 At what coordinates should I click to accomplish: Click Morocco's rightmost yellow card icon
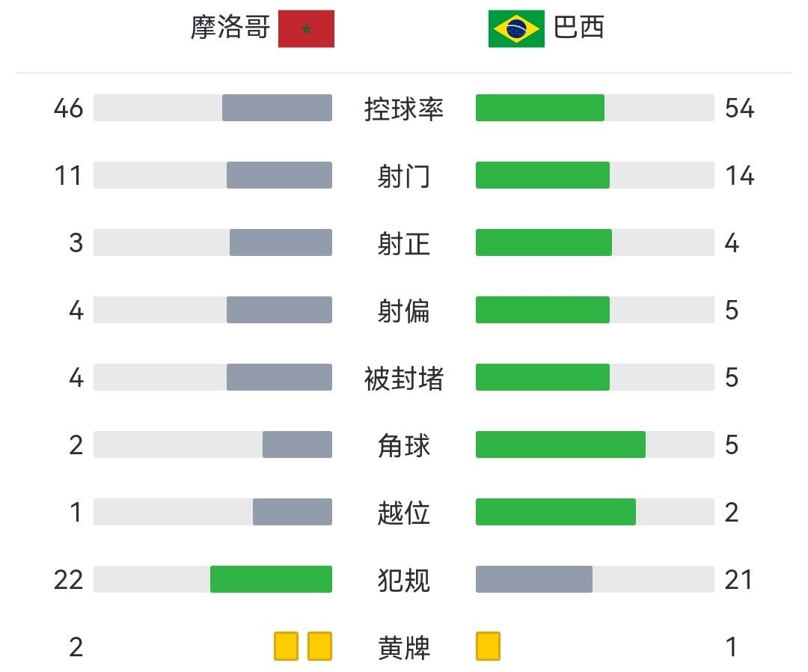click(320, 647)
